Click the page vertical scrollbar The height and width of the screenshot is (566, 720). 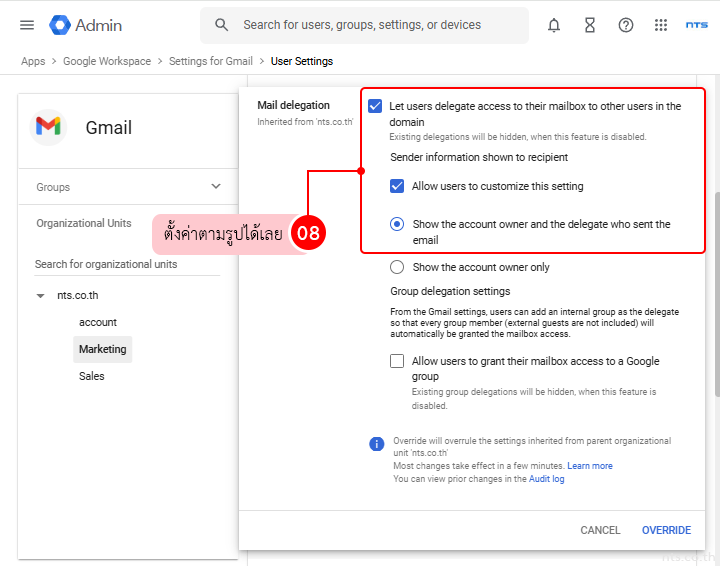pos(717,294)
